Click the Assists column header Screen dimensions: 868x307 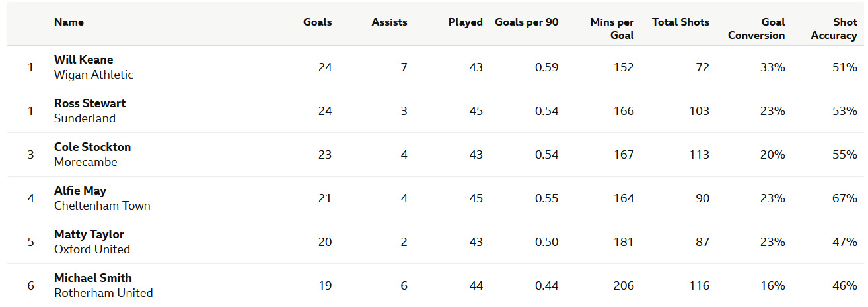389,22
